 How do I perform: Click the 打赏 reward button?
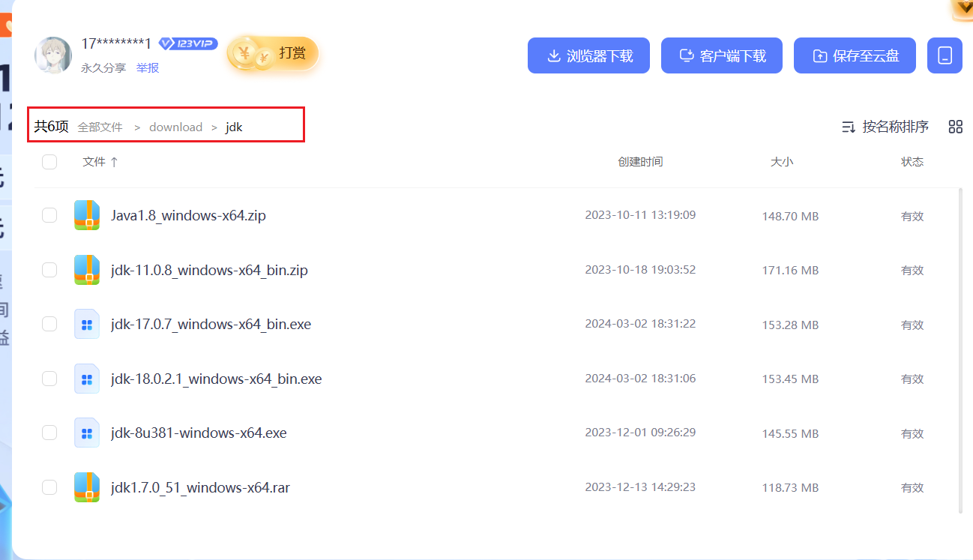(274, 53)
